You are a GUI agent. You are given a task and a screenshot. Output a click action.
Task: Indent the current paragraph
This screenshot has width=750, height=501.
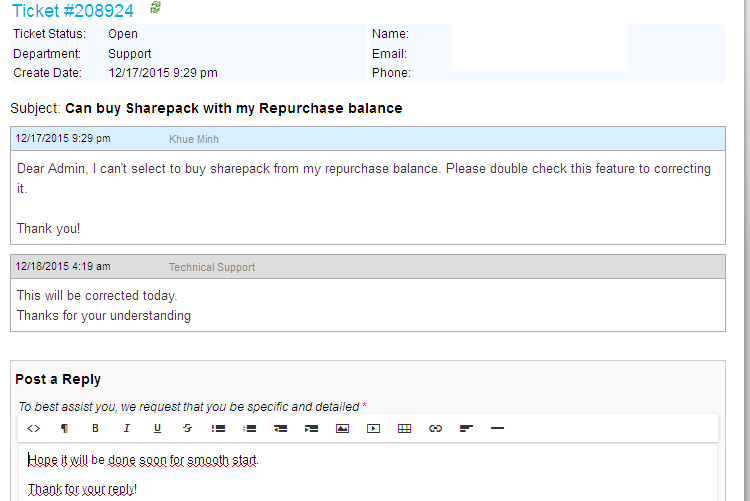pos(312,428)
